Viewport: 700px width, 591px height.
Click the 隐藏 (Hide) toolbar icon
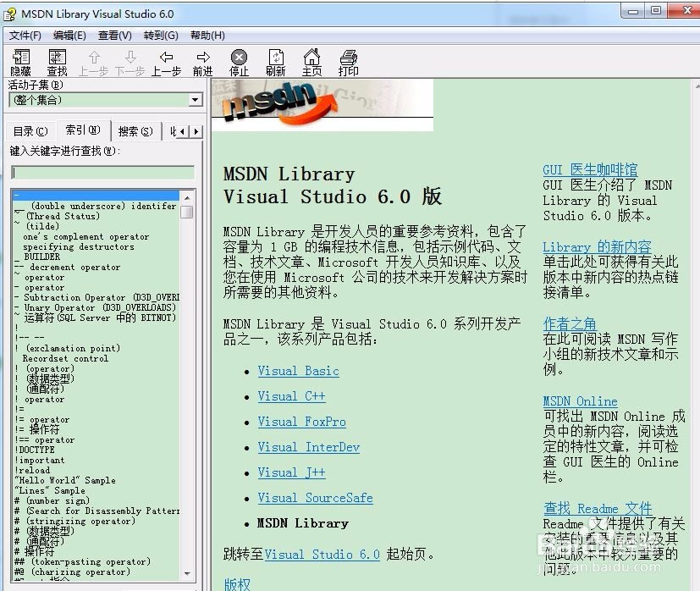click(20, 63)
